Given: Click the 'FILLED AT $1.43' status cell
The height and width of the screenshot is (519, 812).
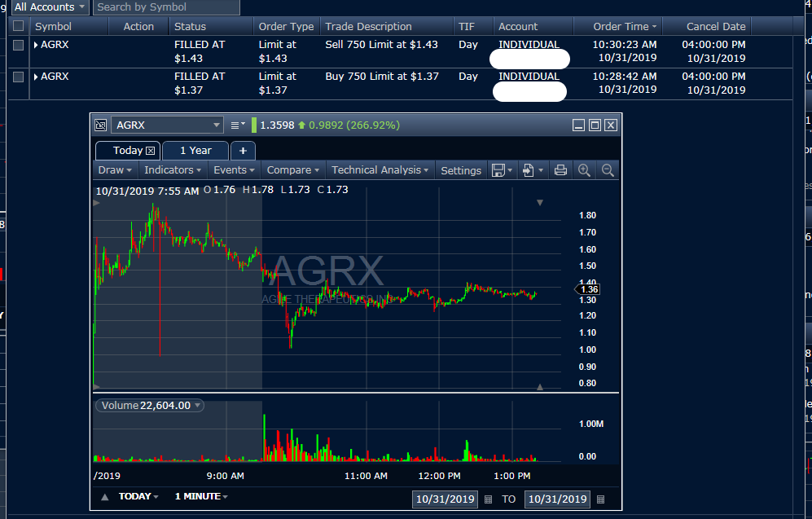Looking at the screenshot, I should [x=200, y=51].
